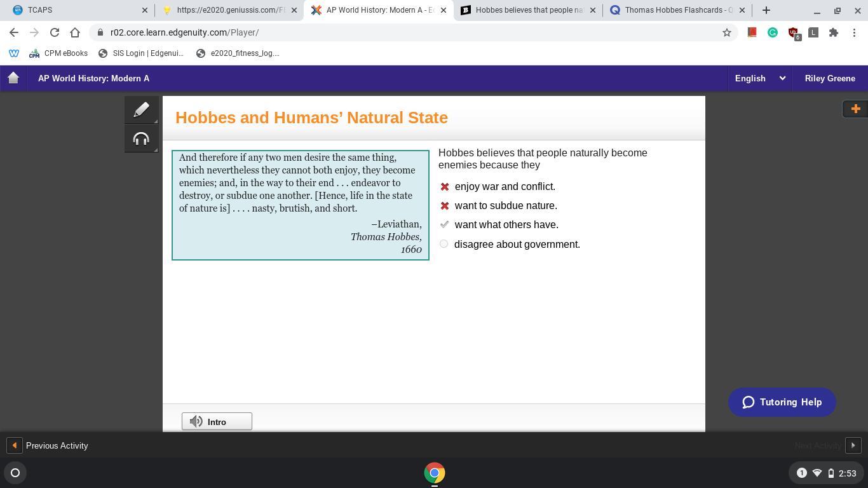Expand the English language dropdown
Viewport: 868px width, 488px height.
click(x=760, y=78)
